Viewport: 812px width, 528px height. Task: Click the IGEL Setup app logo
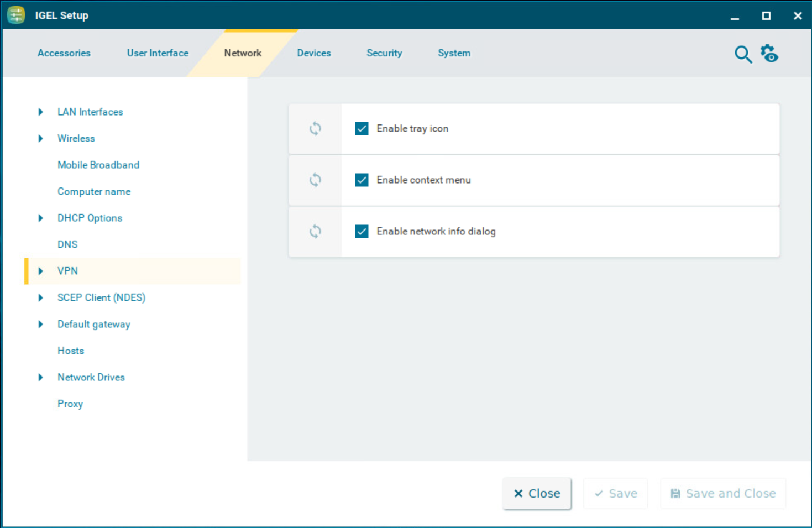pyautogui.click(x=16, y=15)
